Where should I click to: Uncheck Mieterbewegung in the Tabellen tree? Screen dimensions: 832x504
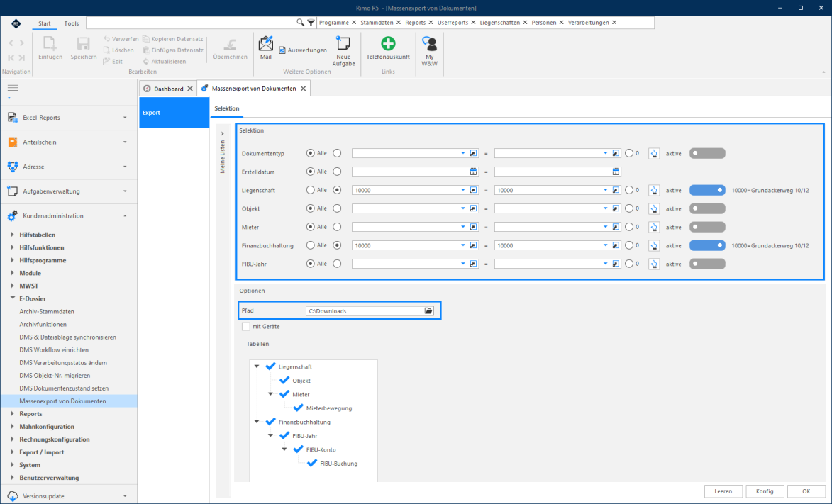(x=298, y=408)
